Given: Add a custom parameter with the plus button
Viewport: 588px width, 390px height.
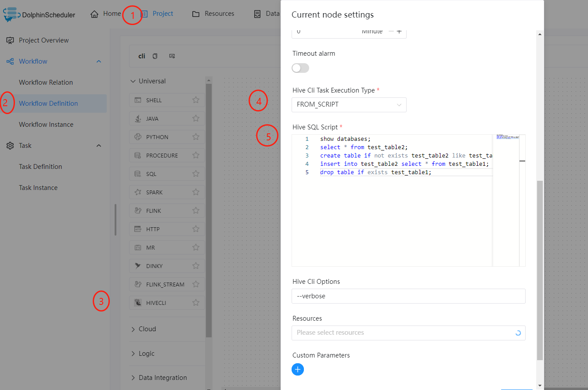Looking at the screenshot, I should pos(298,369).
